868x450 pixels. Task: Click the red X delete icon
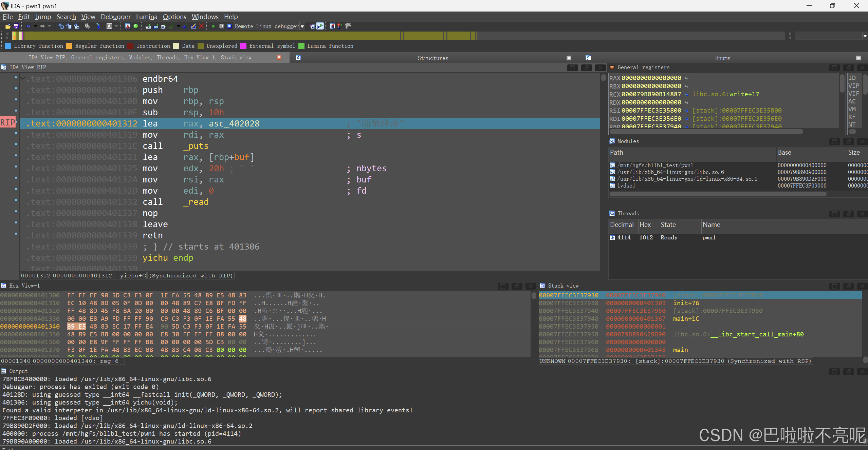coord(202,26)
